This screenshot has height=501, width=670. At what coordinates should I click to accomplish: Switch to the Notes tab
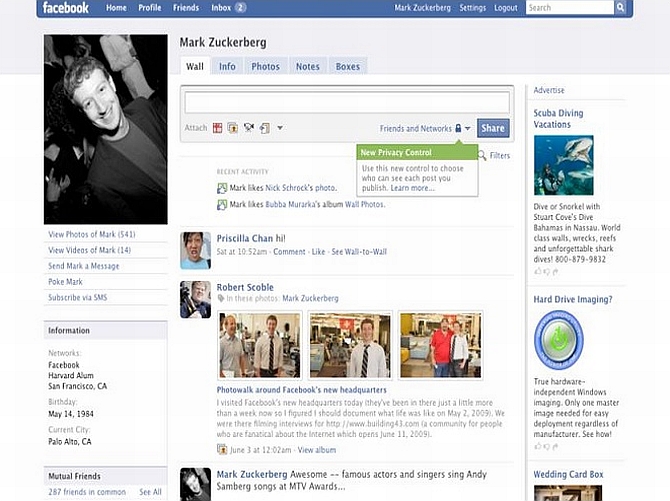point(308,66)
